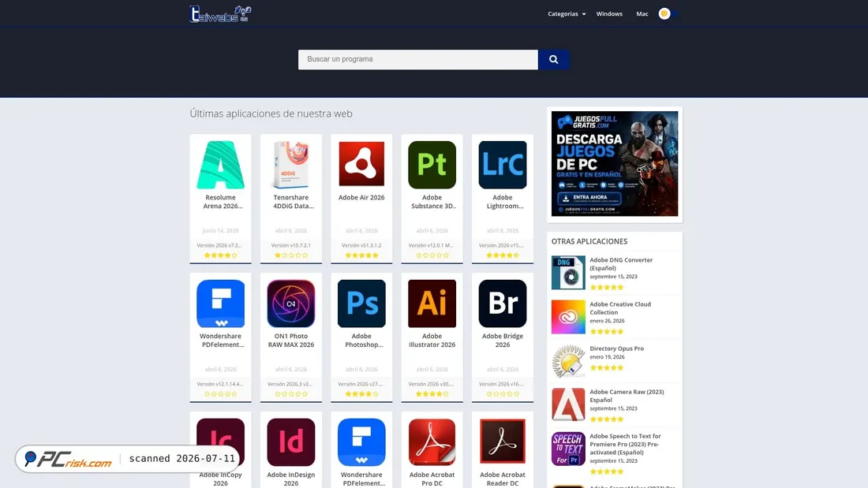This screenshot has height=488, width=868.
Task: Toggle the dark mode switch
Action: [668, 14]
